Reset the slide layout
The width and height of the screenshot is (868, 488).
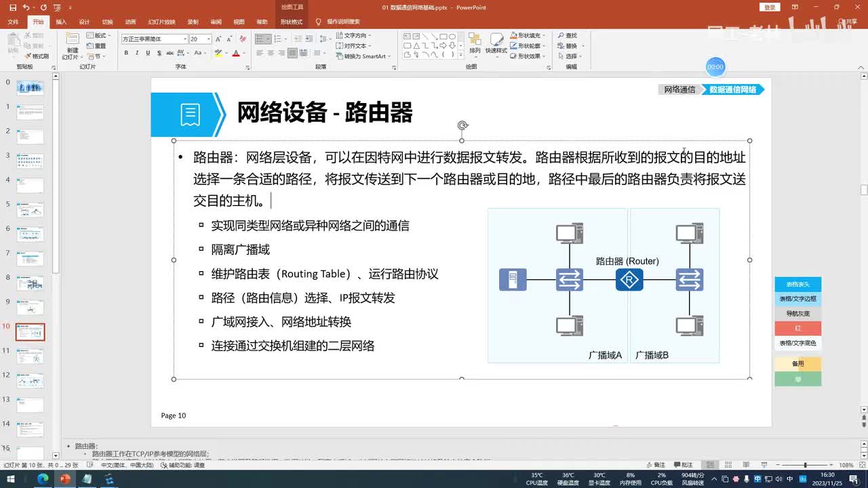pyautogui.click(x=96, y=46)
